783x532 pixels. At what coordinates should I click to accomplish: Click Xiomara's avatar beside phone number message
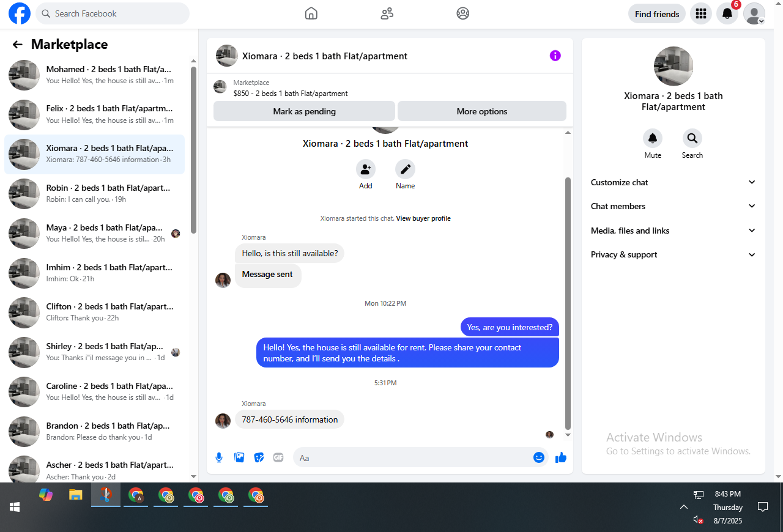click(223, 420)
